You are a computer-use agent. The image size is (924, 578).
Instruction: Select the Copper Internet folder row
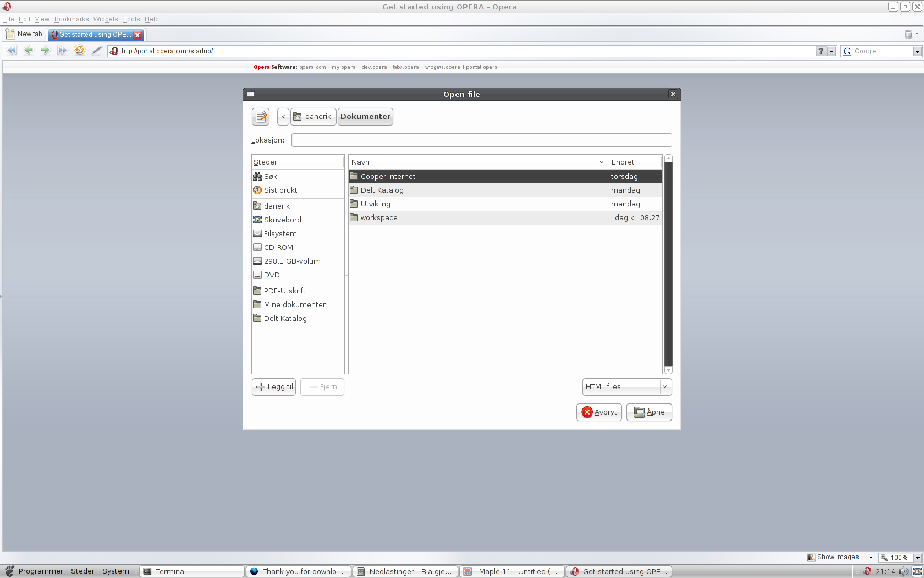coord(505,176)
